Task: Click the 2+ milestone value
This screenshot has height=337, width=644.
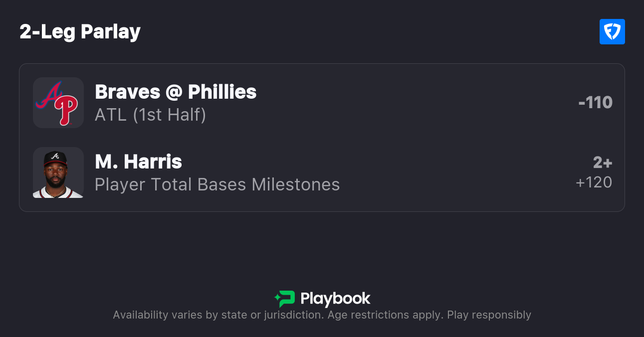Action: (x=602, y=163)
